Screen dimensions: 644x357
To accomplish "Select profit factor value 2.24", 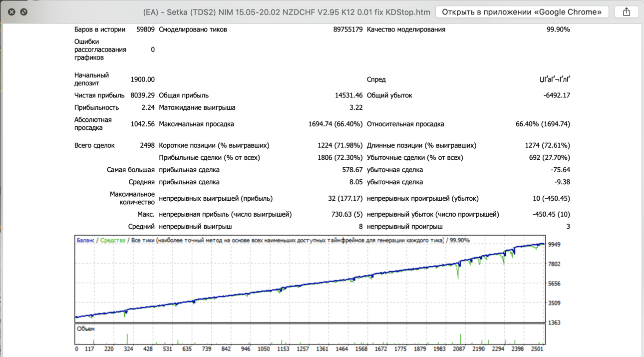I will (148, 107).
